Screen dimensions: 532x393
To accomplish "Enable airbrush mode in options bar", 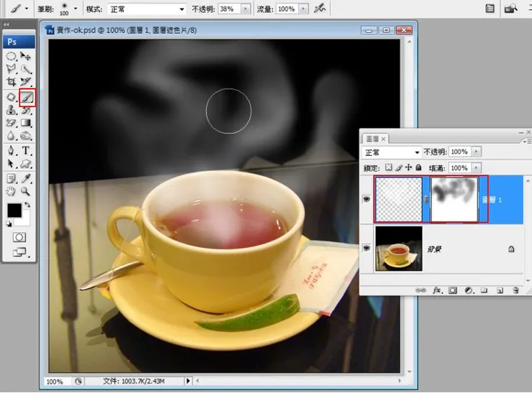I will click(319, 8).
